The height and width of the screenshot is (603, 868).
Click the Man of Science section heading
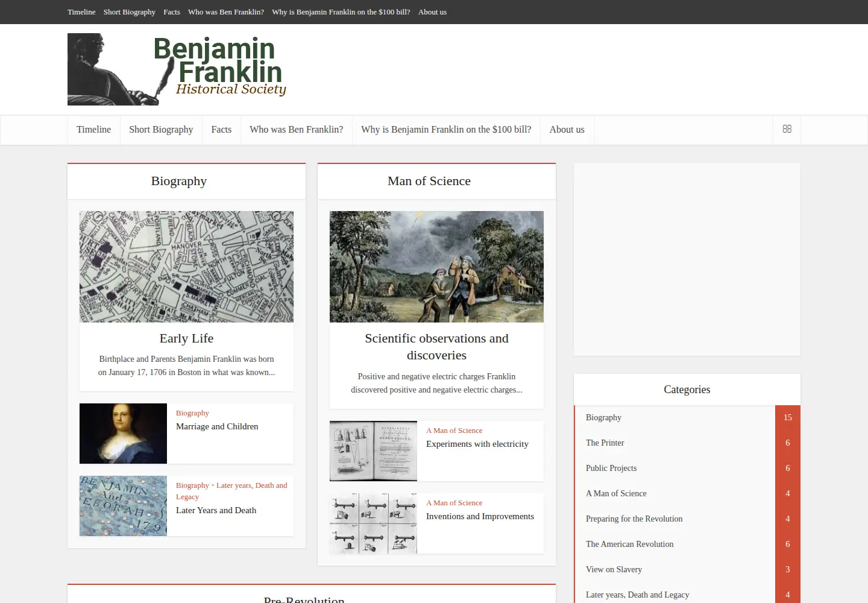429,181
